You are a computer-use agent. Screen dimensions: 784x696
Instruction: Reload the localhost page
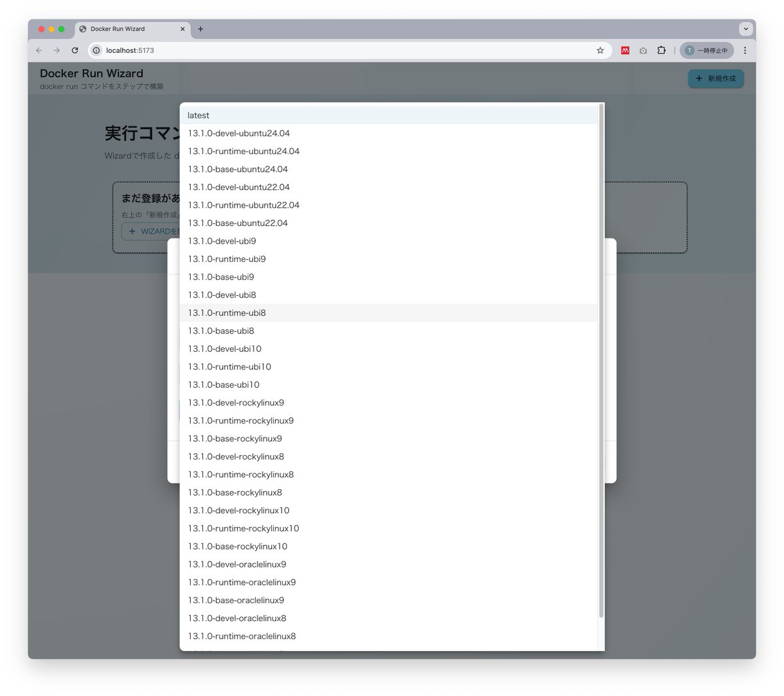coord(75,50)
